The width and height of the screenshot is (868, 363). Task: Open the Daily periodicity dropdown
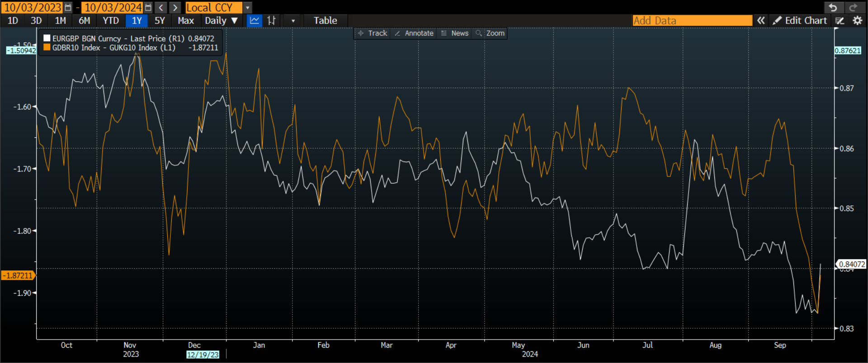click(x=221, y=20)
